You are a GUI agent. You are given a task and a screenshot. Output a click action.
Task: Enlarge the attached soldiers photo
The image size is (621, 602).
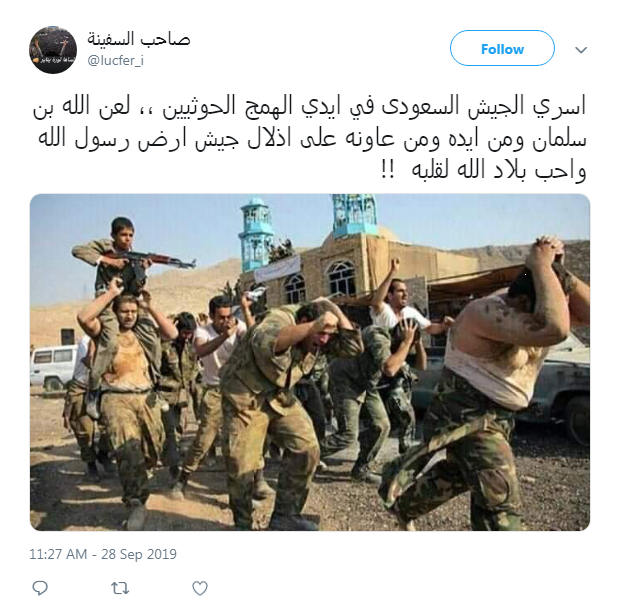[x=310, y=362]
